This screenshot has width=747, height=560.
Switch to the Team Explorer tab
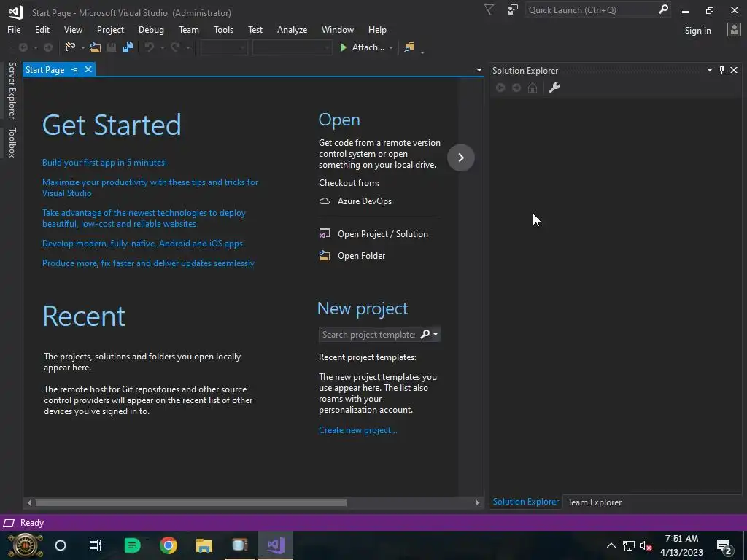pyautogui.click(x=595, y=502)
